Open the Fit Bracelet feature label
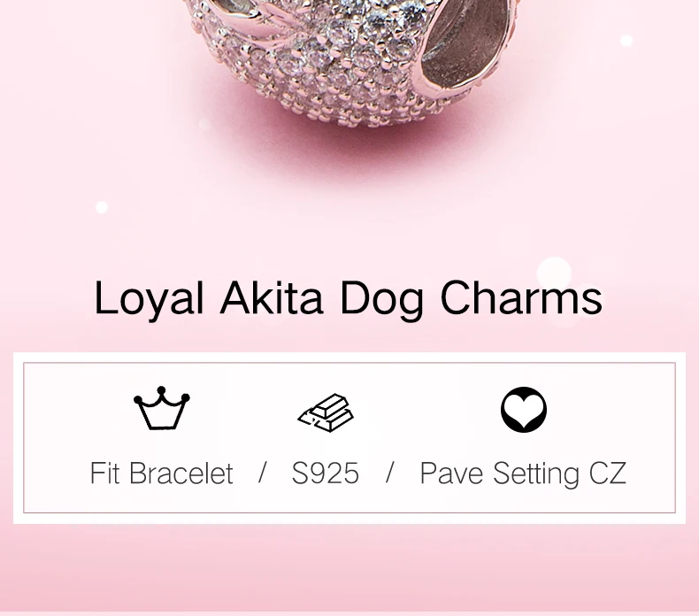The image size is (699, 616). point(161,473)
